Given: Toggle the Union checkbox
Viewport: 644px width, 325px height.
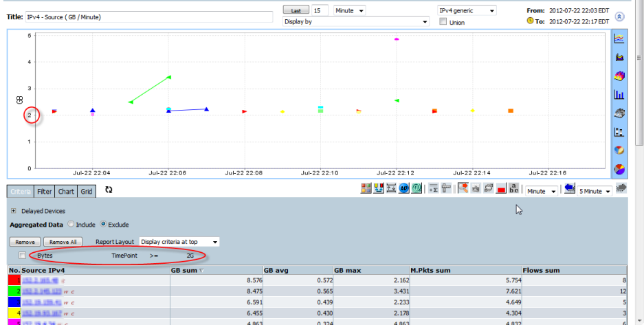Looking at the screenshot, I should (x=443, y=21).
